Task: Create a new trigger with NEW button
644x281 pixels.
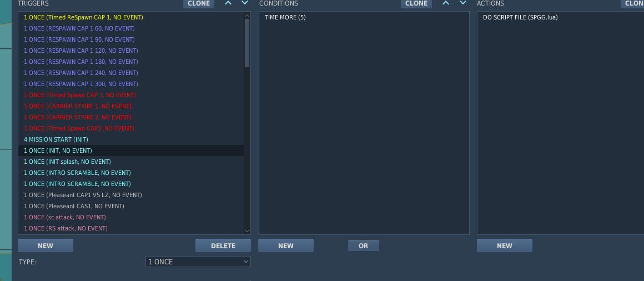Action: coord(46,245)
